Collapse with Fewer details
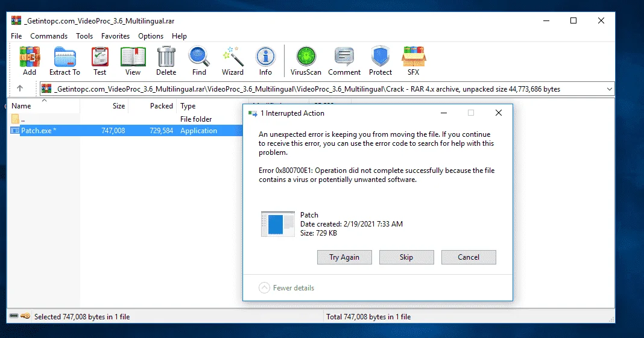 pyautogui.click(x=286, y=288)
